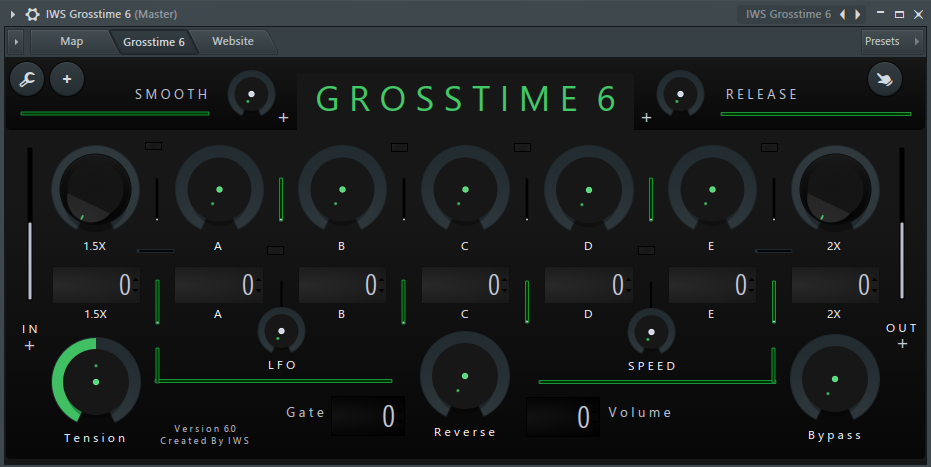931x467 pixels.
Task: Close the IWS Grosstime 6 window
Action: tap(919, 14)
